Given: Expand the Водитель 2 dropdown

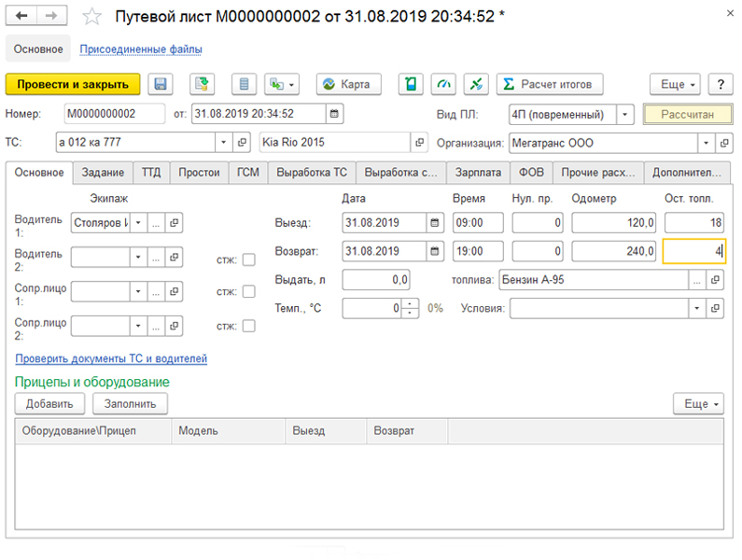Looking at the screenshot, I should tap(138, 257).
